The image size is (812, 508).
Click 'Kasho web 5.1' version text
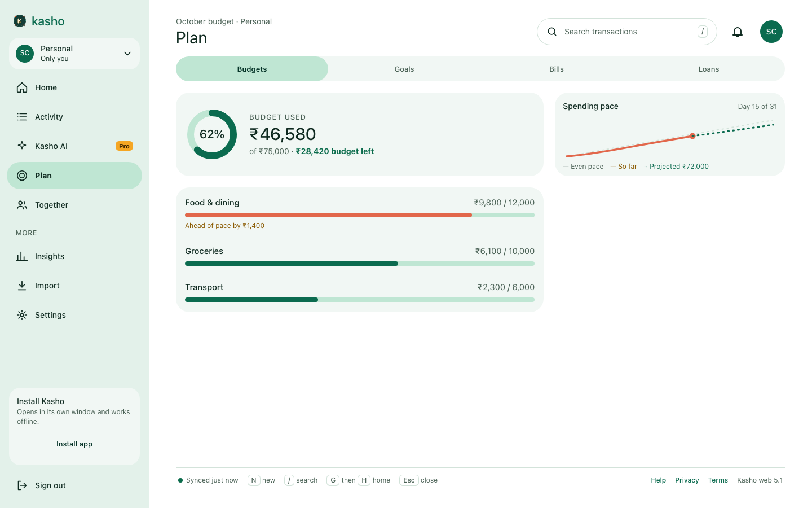tap(760, 480)
